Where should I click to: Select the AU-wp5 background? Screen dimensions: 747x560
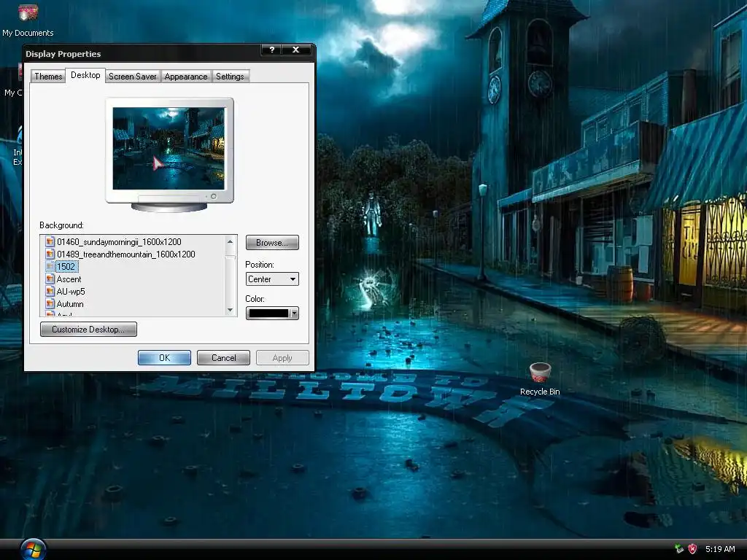[71, 292]
